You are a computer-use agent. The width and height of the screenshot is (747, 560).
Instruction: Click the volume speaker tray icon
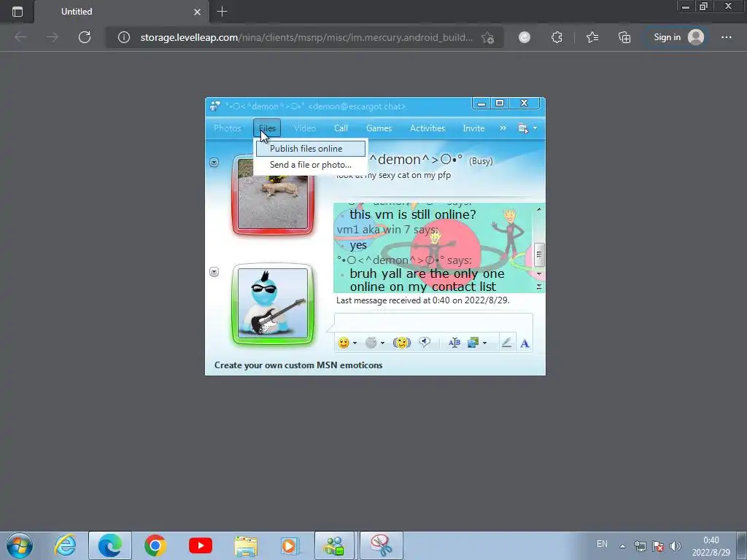click(675, 546)
